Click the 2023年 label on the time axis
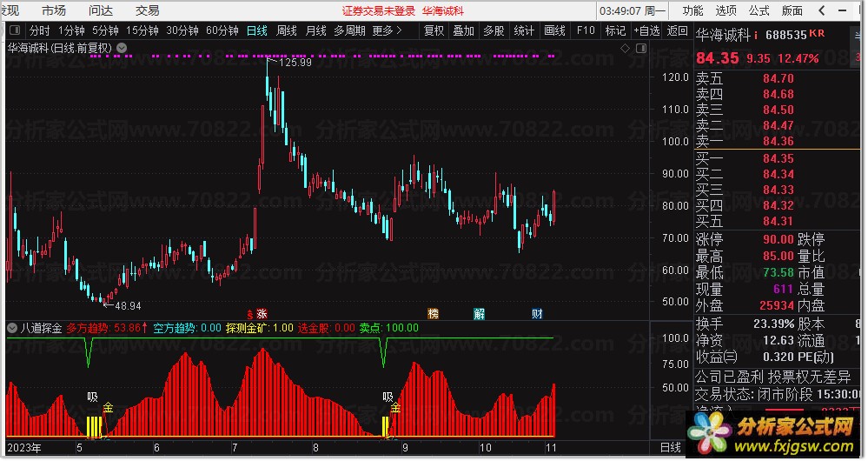 click(x=23, y=448)
